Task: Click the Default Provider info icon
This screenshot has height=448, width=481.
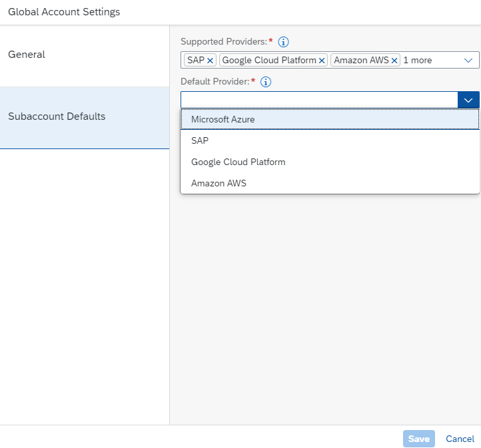Action: 266,82
